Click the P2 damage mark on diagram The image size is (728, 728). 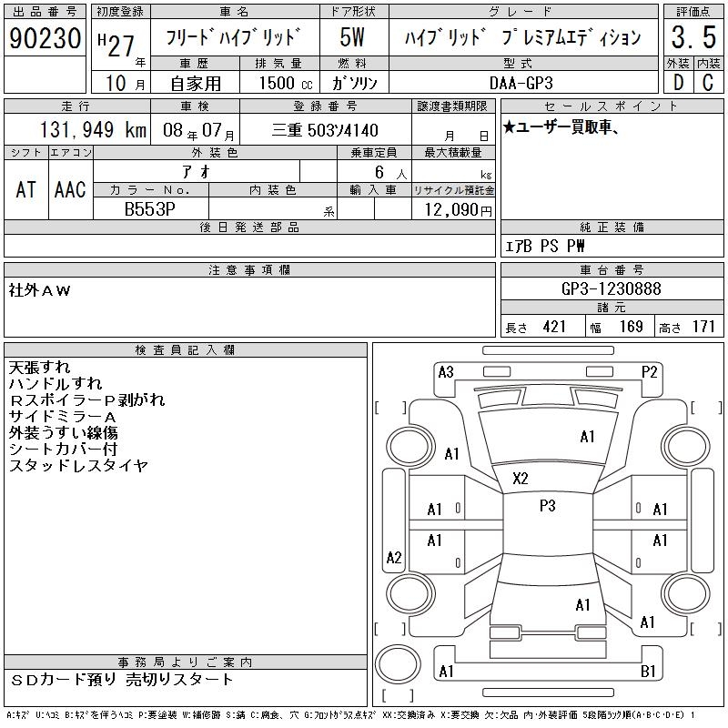click(x=649, y=372)
